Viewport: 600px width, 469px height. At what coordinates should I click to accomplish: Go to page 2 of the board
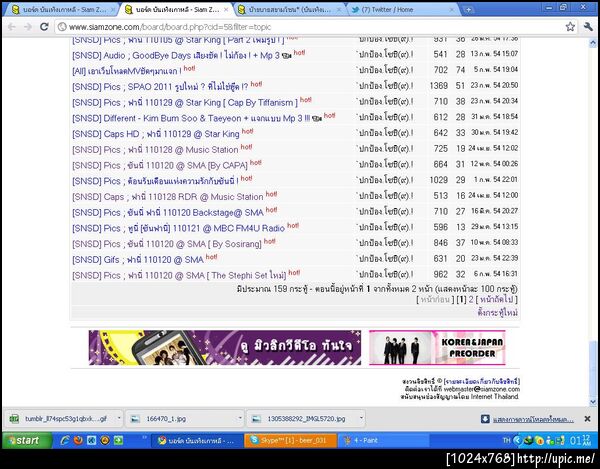point(471,300)
